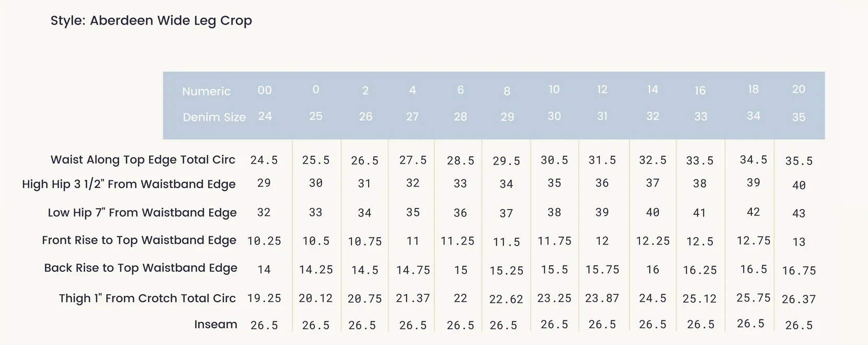Select the 'Numeric' header label
Viewport: 868px width, 345px height.
pos(206,91)
